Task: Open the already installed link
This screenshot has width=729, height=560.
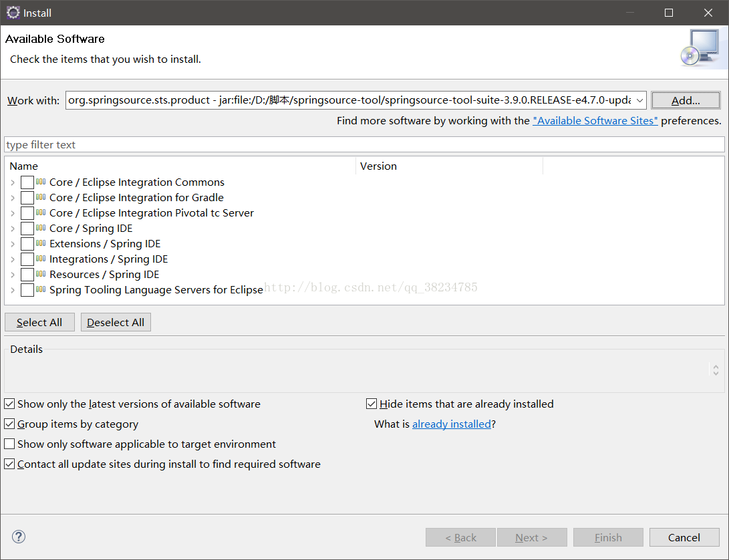Action: 452,424
